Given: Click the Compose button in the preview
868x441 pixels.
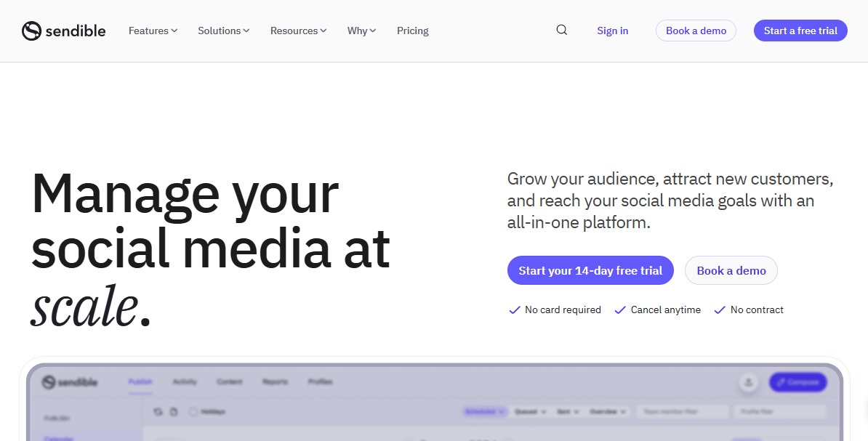Looking at the screenshot, I should [797, 382].
